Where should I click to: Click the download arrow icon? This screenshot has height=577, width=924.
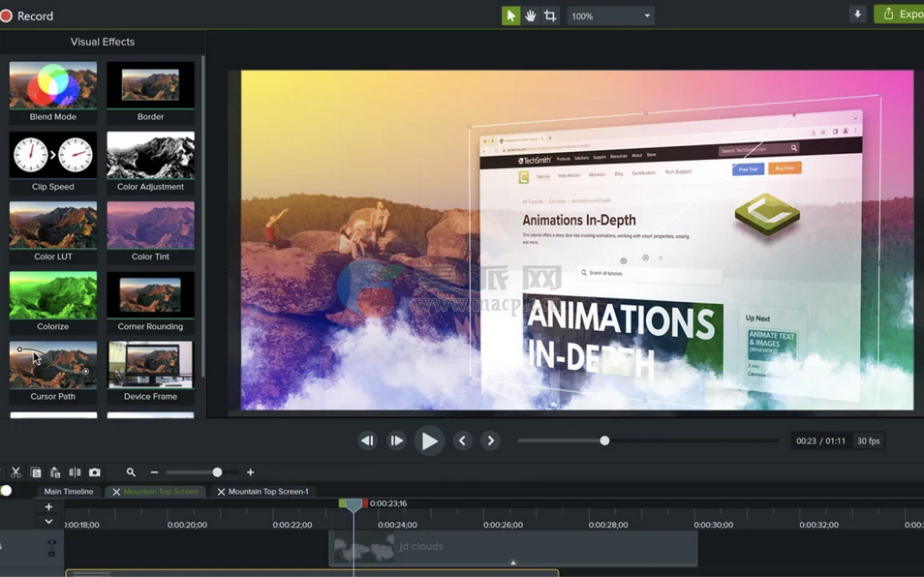(x=857, y=15)
